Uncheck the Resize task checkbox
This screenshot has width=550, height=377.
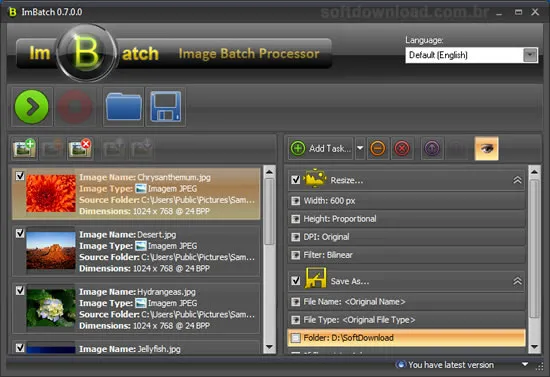click(x=296, y=180)
